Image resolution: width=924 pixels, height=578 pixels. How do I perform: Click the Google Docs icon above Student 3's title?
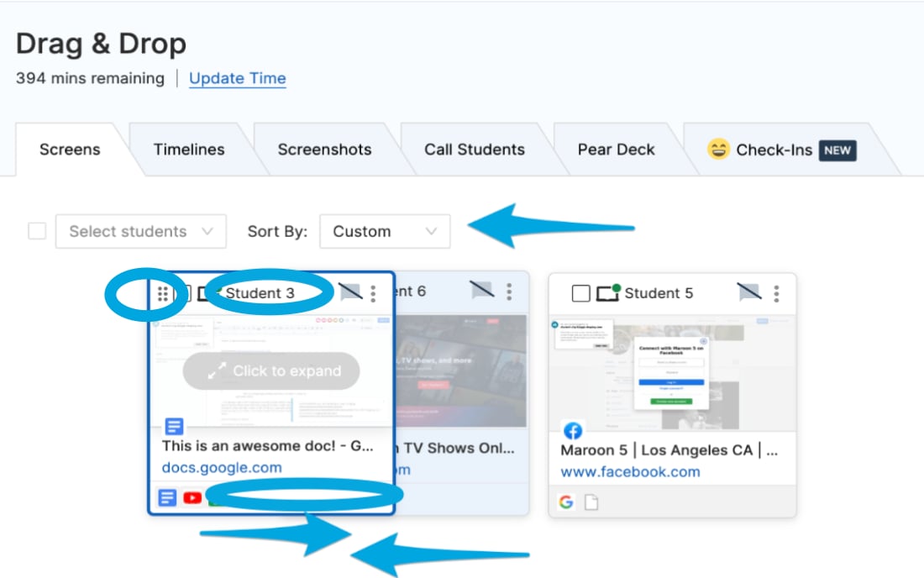174,426
